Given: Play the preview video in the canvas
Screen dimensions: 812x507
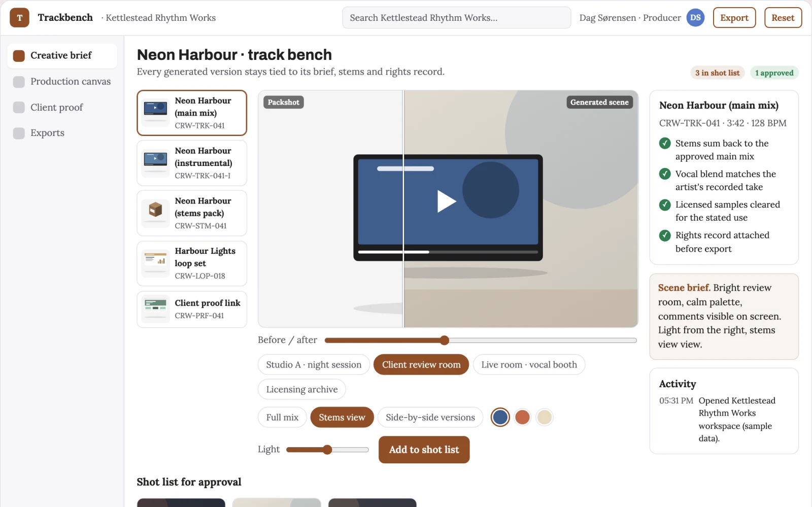Looking at the screenshot, I should [x=447, y=201].
